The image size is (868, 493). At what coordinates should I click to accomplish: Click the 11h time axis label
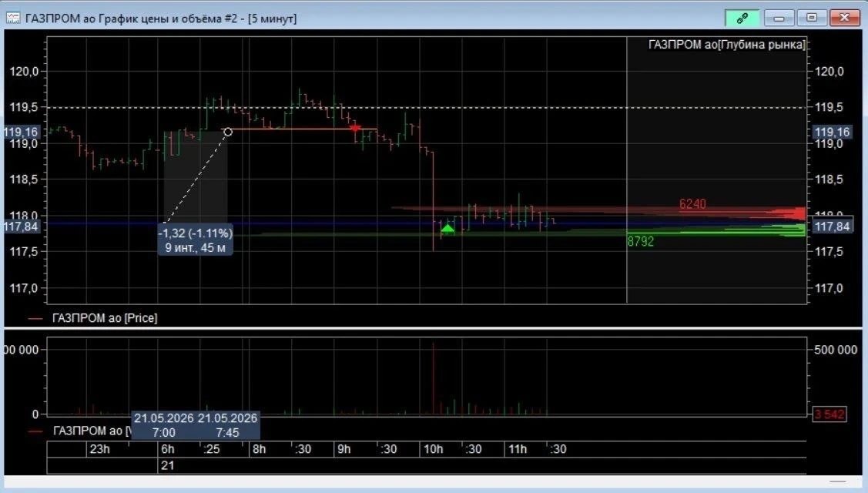click(517, 448)
